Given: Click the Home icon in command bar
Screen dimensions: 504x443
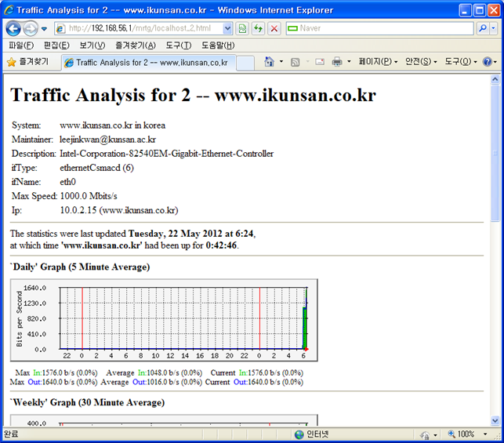Looking at the screenshot, I should coord(270,61).
